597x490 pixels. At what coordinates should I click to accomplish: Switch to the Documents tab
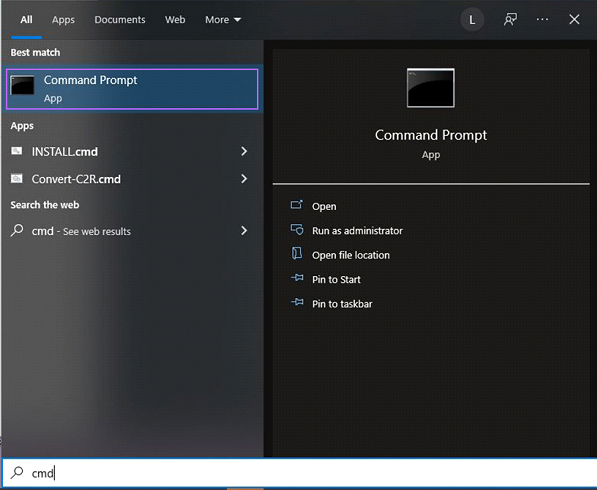coord(120,20)
